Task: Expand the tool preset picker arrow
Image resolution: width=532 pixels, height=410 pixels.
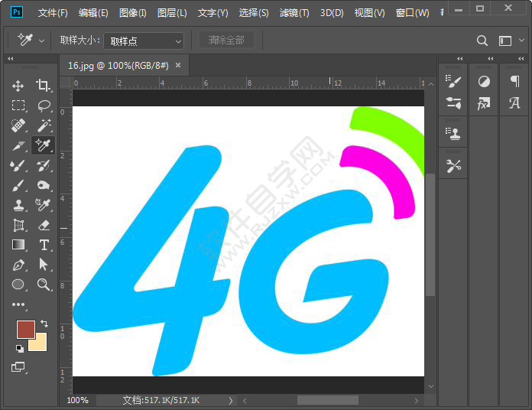Action: click(x=41, y=41)
